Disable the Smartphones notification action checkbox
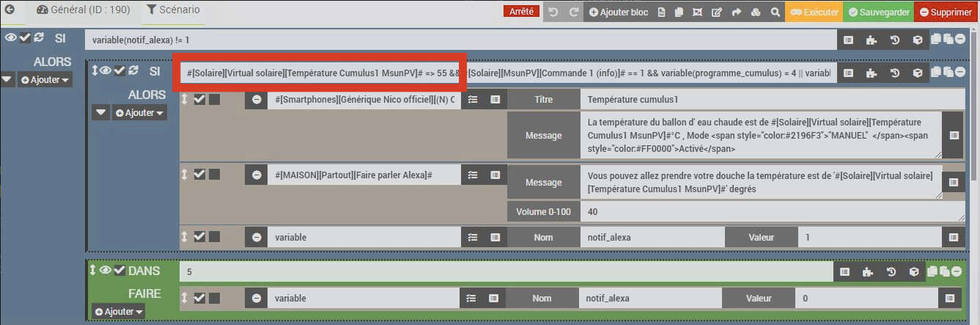 coord(199,99)
